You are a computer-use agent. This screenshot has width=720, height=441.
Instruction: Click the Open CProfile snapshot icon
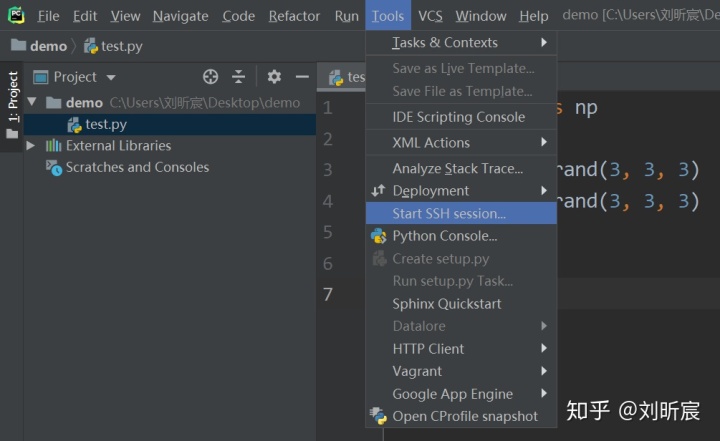378,416
